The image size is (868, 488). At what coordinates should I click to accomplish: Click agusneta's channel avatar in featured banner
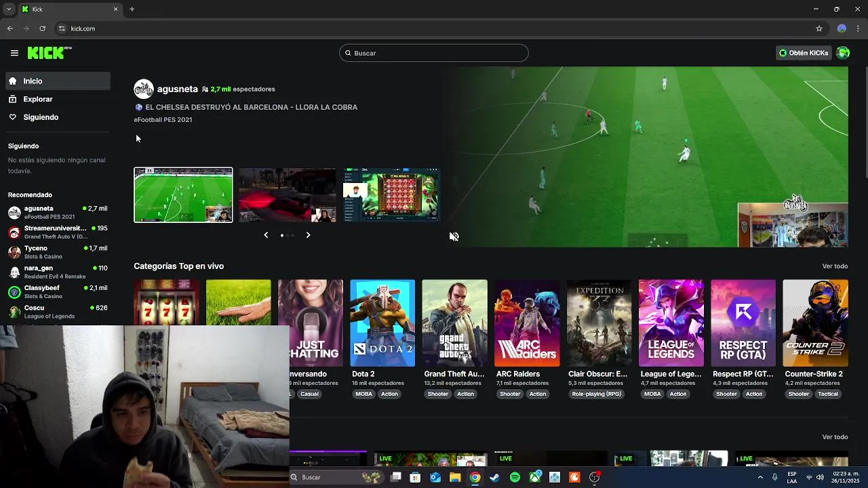[x=144, y=89]
